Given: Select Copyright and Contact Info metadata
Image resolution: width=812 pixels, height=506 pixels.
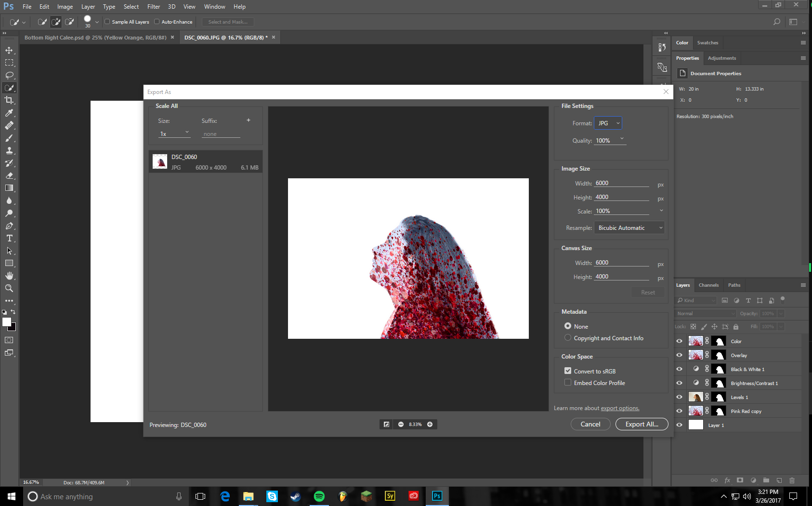Looking at the screenshot, I should (568, 338).
